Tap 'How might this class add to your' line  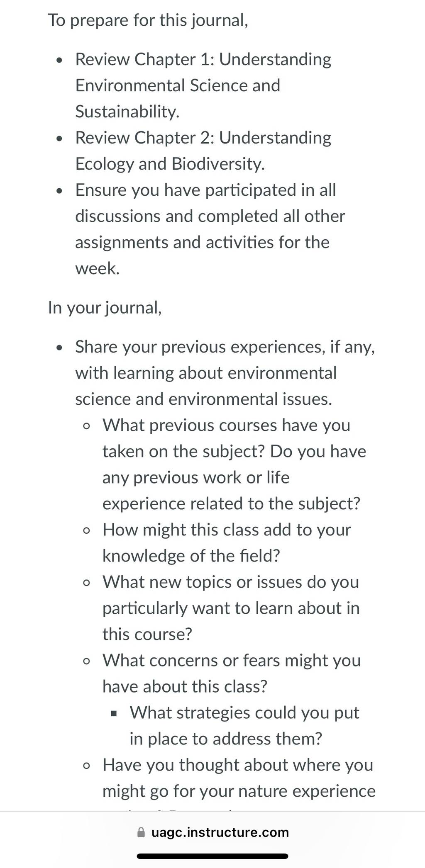(227, 530)
